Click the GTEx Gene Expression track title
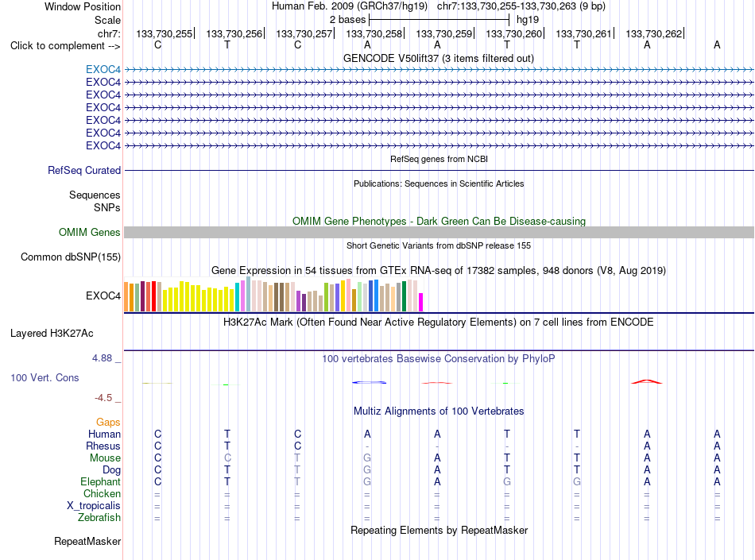This screenshot has width=755, height=560. click(439, 270)
